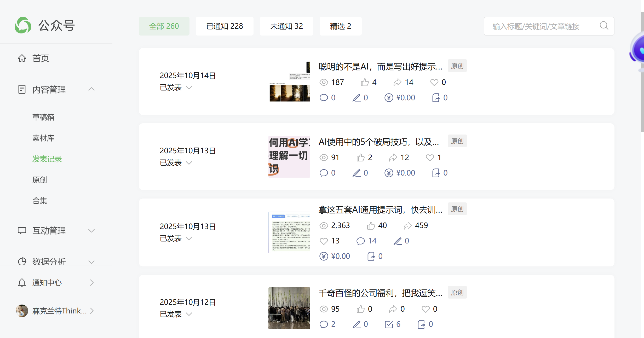
Task: Click the yen reward icon of first article
Action: tap(389, 98)
